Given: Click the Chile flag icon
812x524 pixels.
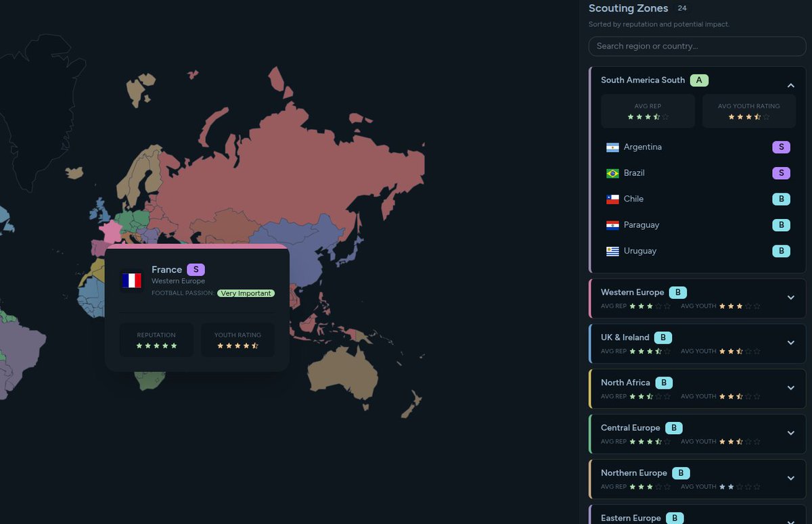Looking at the screenshot, I should pyautogui.click(x=612, y=199).
